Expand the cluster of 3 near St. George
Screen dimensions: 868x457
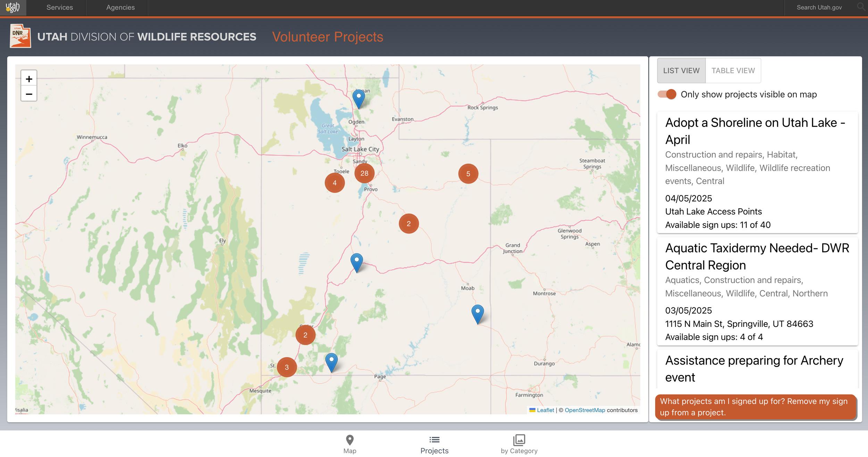(287, 367)
